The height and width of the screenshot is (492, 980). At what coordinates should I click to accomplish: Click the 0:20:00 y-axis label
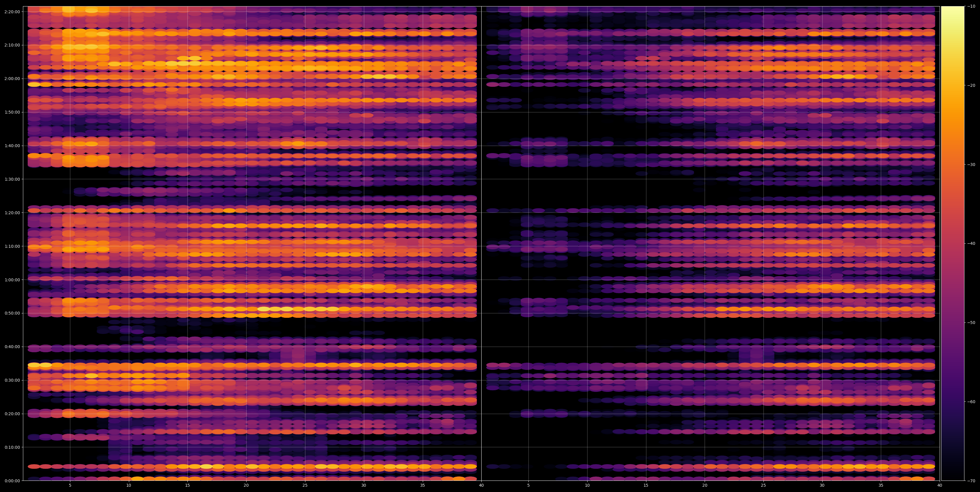pyautogui.click(x=12, y=414)
